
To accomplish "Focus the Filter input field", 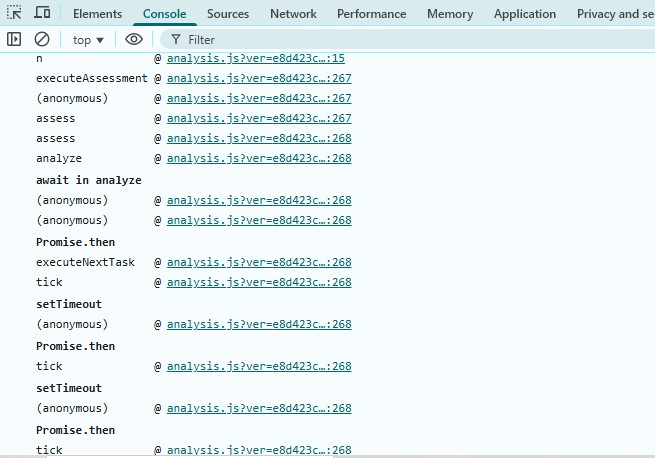I will click(x=409, y=40).
